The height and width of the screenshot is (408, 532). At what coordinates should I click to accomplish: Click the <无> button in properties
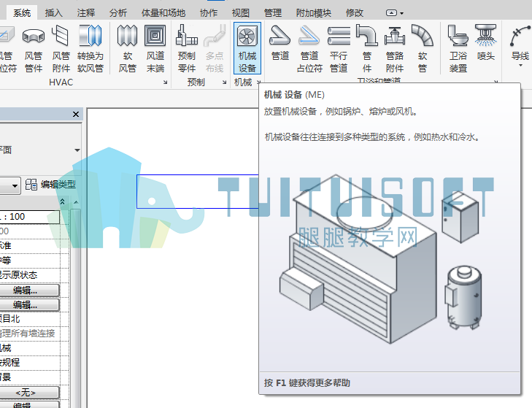click(29, 393)
